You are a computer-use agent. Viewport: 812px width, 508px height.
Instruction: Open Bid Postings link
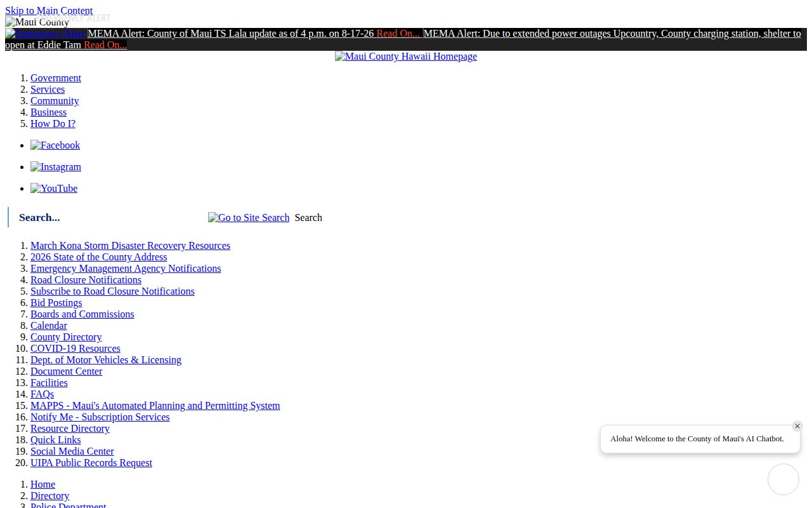56,303
